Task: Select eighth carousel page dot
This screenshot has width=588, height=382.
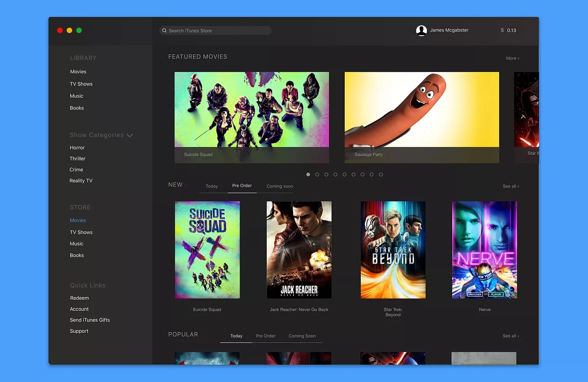Action: pyautogui.click(x=371, y=174)
